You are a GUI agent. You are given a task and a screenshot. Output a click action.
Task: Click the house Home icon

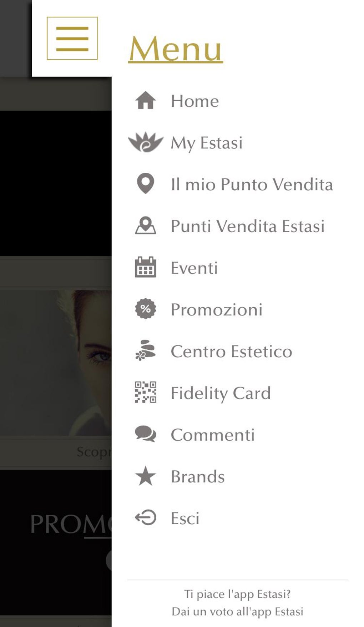point(146,101)
